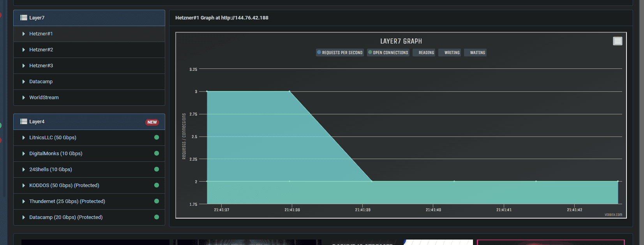644x245 pixels.
Task: Click the 21:41:39 x-axis label
Action: click(x=363, y=210)
